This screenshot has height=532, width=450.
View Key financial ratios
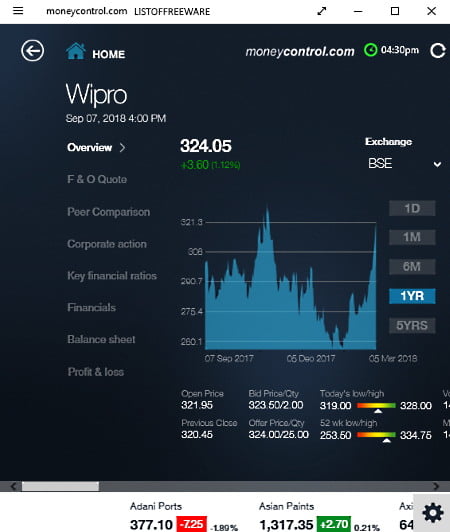pyautogui.click(x=112, y=276)
